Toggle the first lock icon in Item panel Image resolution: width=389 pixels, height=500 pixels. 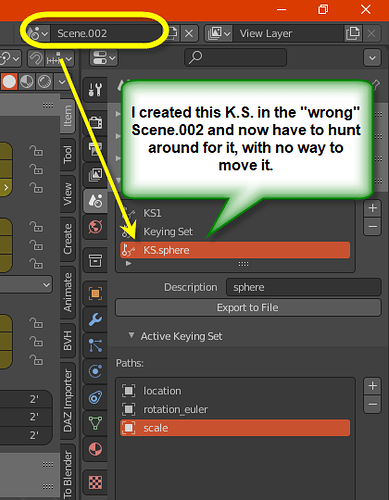[36, 151]
